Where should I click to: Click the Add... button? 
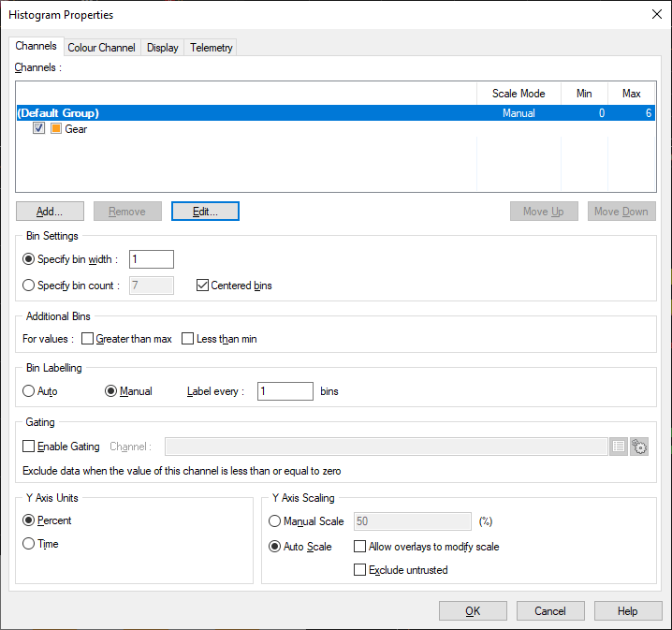click(50, 212)
